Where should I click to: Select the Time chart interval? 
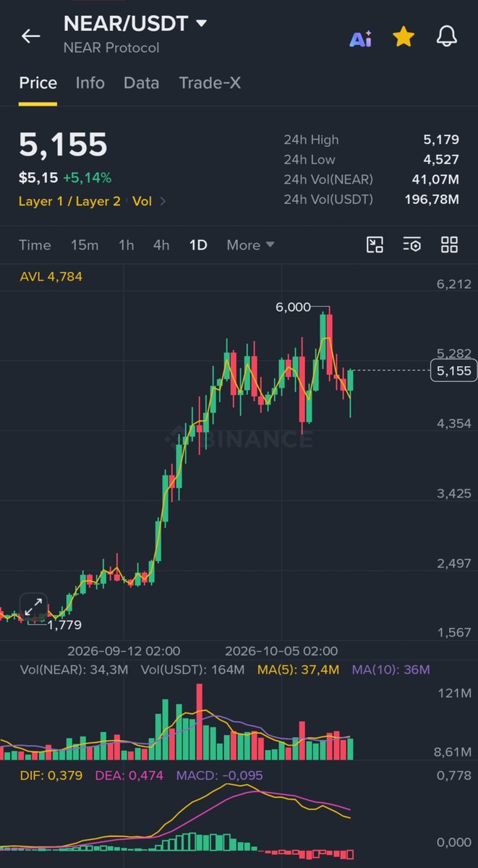coord(35,245)
